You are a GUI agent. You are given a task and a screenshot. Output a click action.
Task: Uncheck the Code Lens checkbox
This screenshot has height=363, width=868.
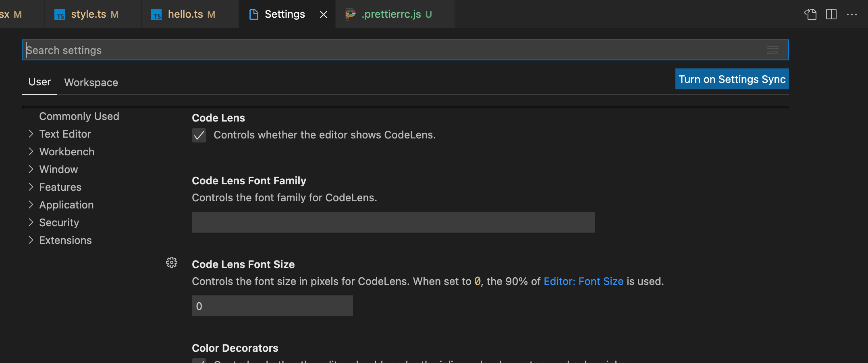point(199,135)
